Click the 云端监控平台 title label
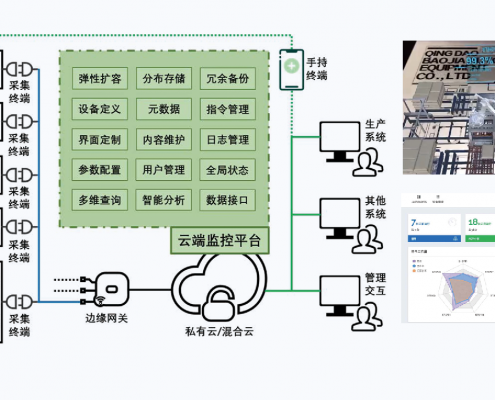Image resolution: width=495 pixels, height=400 pixels. 220,240
